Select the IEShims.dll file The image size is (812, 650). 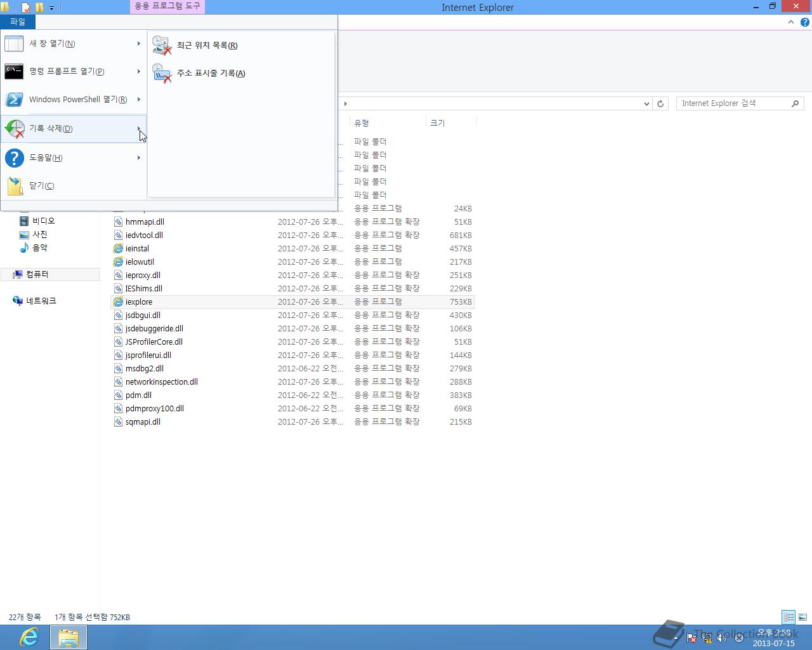[144, 289]
